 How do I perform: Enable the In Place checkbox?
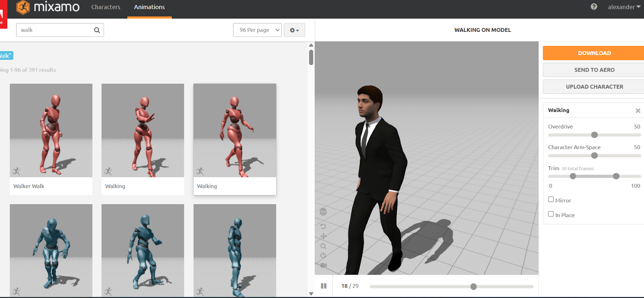point(551,214)
